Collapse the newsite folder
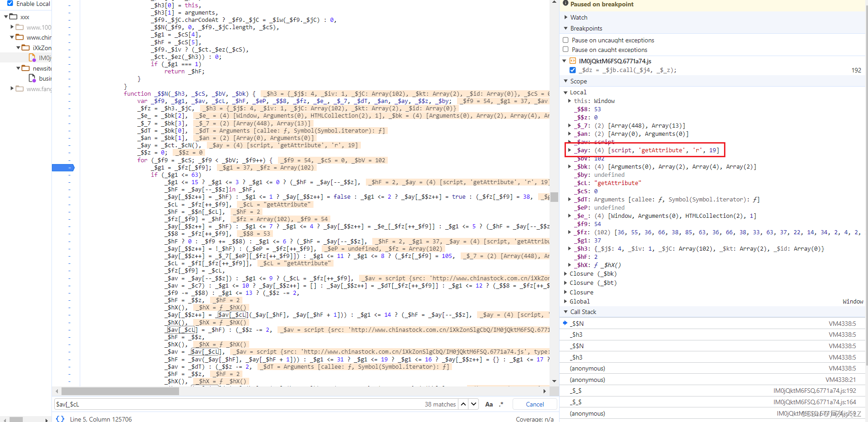The height and width of the screenshot is (422, 868). click(18, 68)
